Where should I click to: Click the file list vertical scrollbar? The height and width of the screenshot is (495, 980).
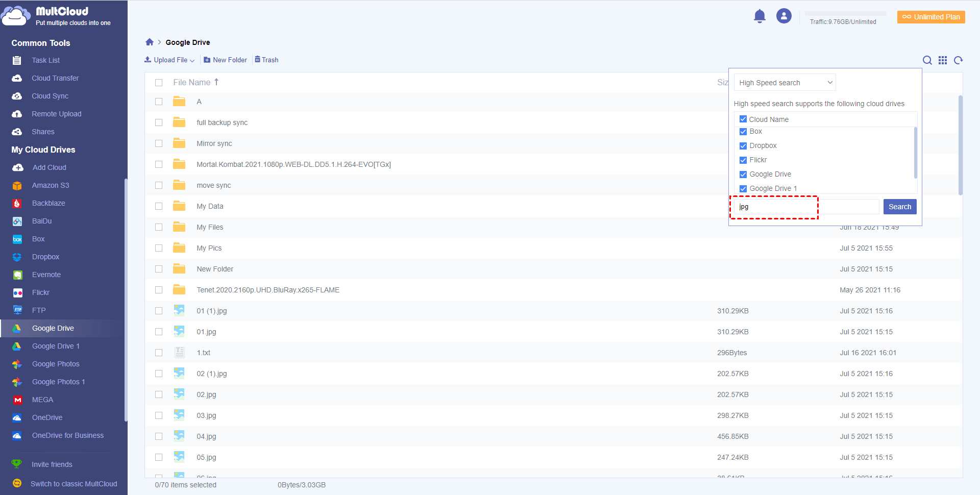[x=961, y=145]
